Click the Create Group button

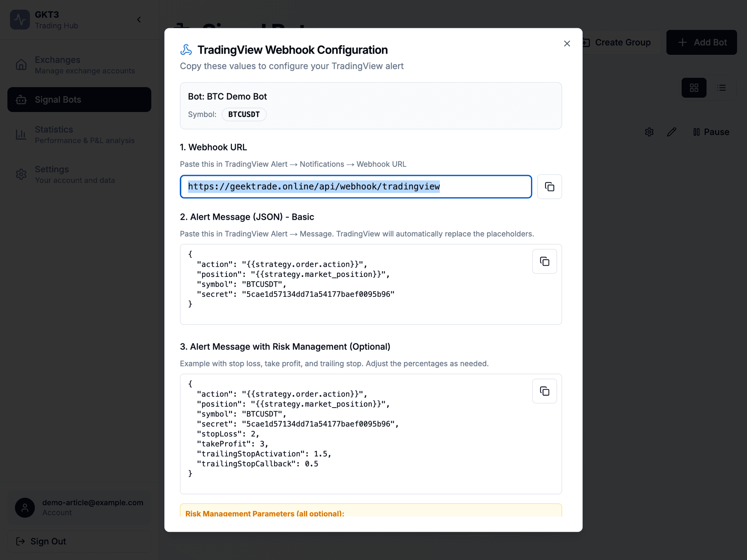click(618, 42)
